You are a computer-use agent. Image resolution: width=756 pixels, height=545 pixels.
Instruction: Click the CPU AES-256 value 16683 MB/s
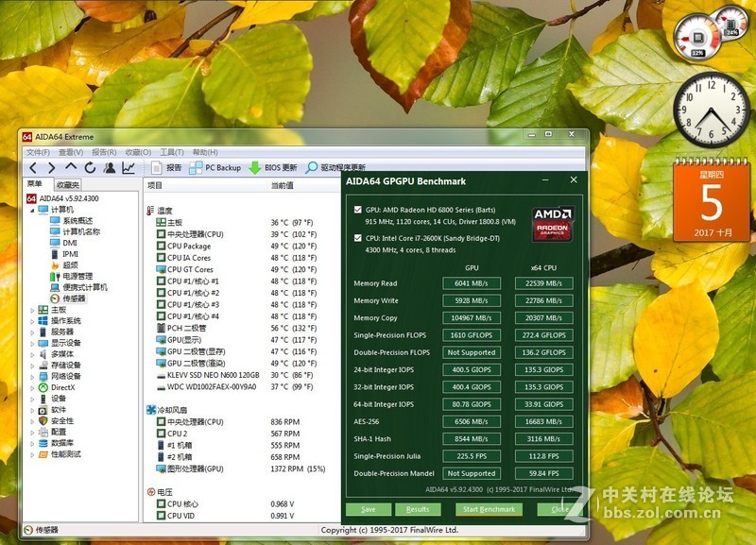pyautogui.click(x=544, y=421)
